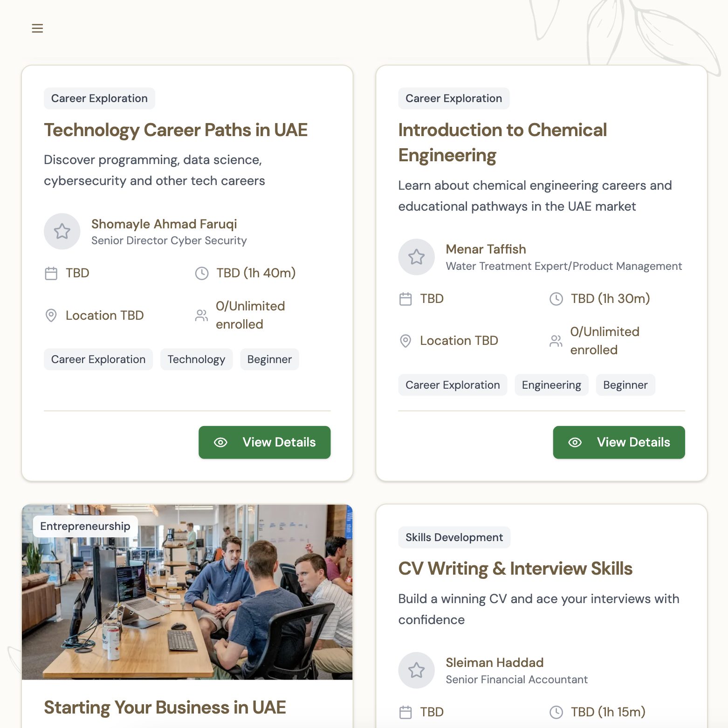The height and width of the screenshot is (728, 728).
Task: Click the Starting Your Business workspace photo
Action: pos(186,592)
